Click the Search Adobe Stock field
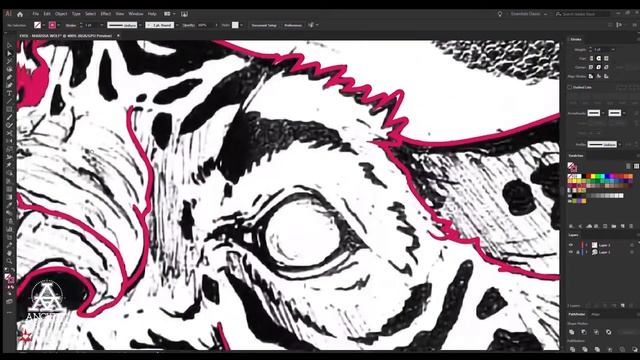 (x=581, y=14)
